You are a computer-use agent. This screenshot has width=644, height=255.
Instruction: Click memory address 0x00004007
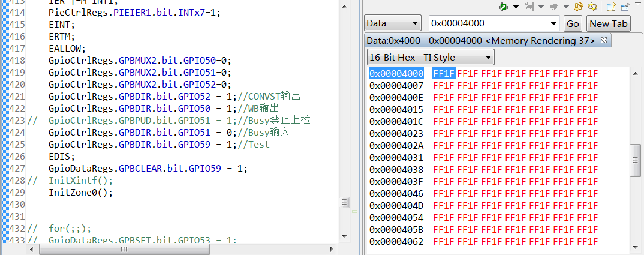[x=396, y=86]
